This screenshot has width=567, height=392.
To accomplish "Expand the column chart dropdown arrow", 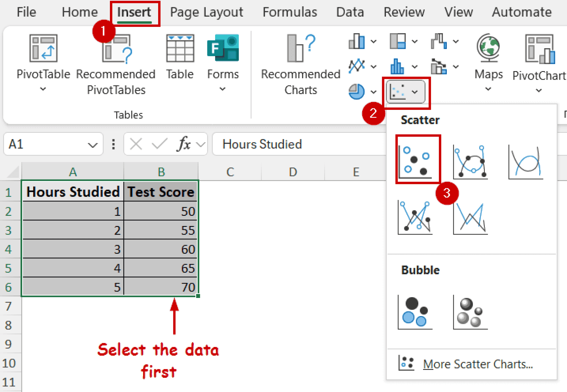I will pos(373,42).
